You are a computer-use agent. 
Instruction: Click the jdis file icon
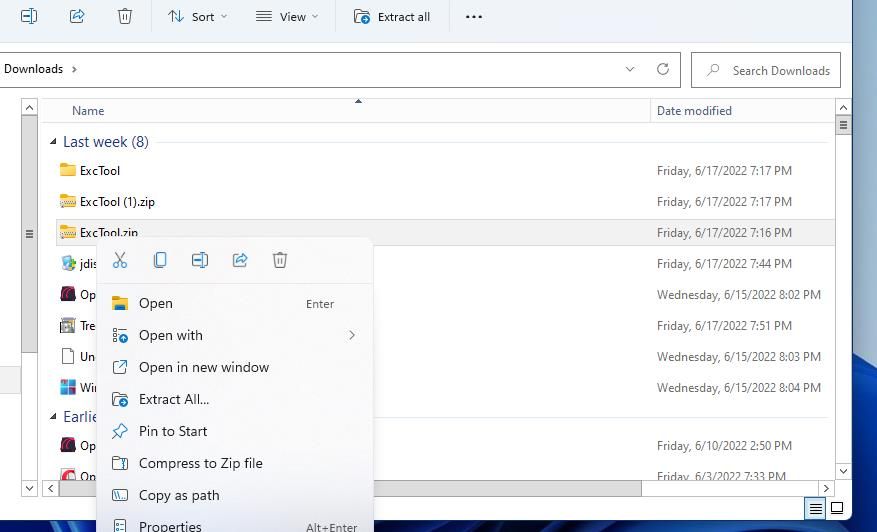pos(68,263)
